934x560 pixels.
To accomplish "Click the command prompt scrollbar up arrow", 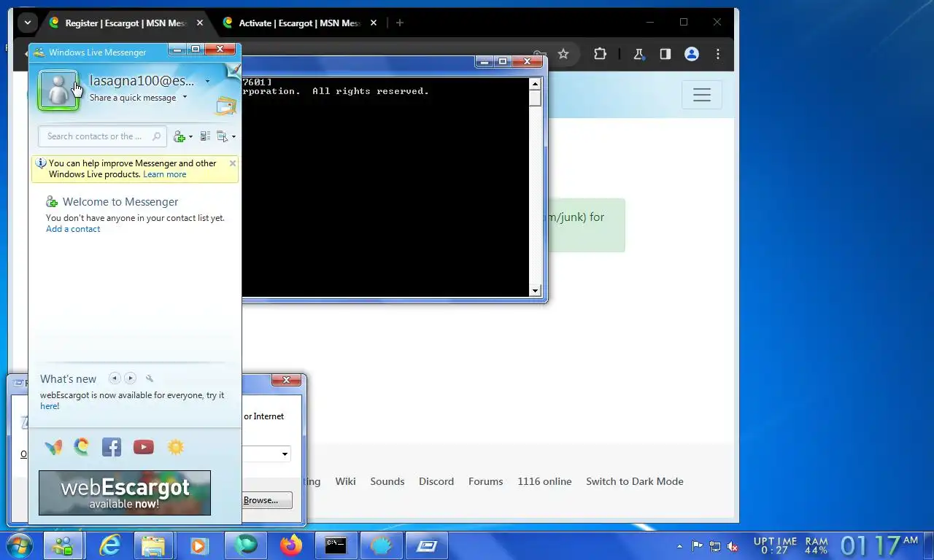I will pyautogui.click(x=535, y=83).
